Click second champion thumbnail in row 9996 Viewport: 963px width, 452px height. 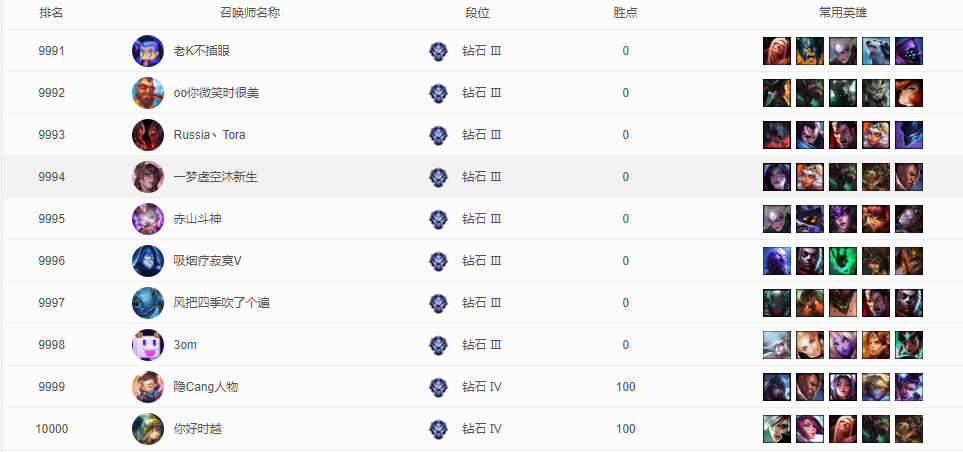(x=810, y=261)
